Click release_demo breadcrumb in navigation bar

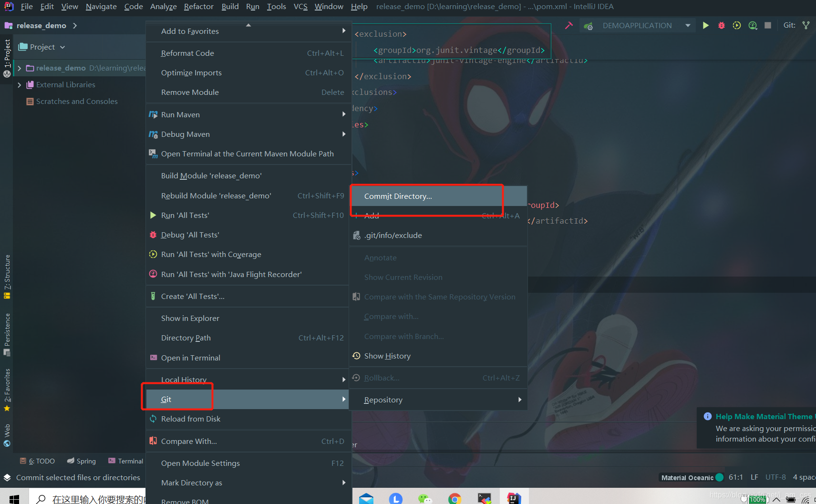[x=41, y=26]
